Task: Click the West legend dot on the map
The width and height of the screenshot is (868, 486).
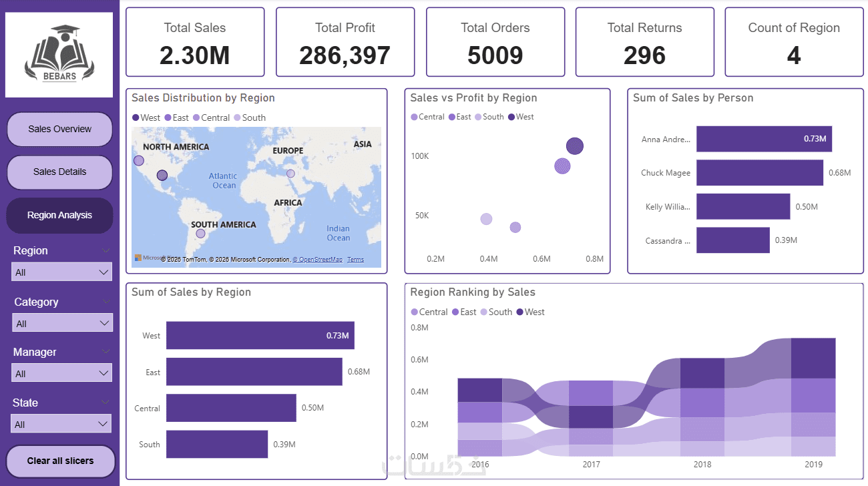Action: click(136, 117)
